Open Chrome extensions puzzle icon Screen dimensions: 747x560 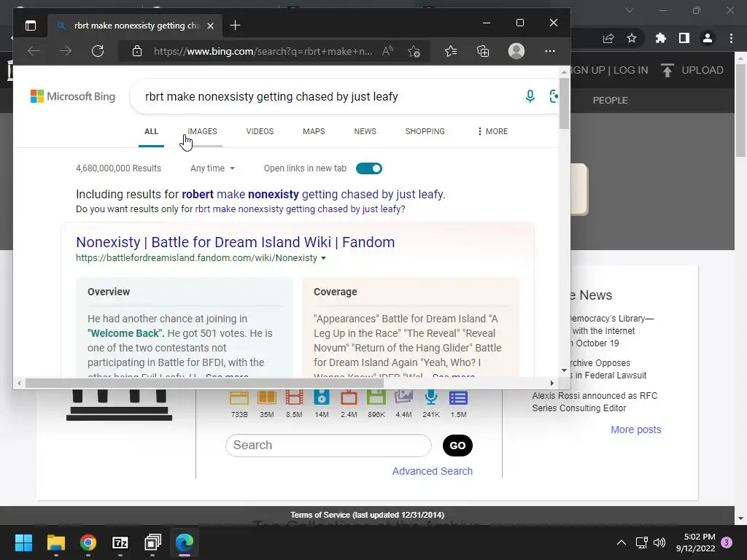[x=661, y=38]
